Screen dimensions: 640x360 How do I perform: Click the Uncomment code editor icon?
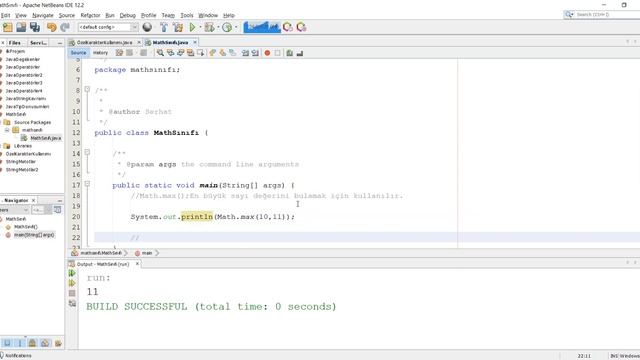pyautogui.click(x=300, y=53)
